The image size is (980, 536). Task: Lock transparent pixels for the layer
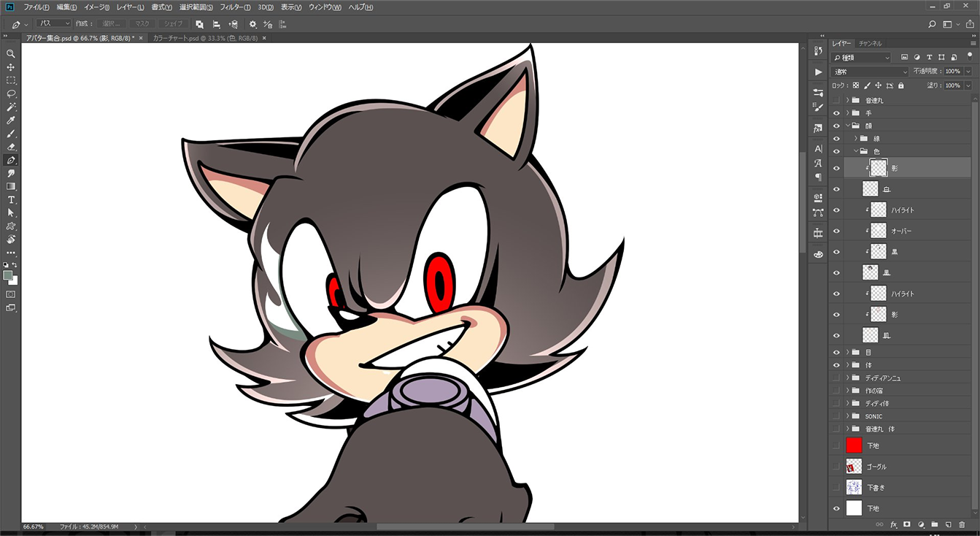click(856, 85)
